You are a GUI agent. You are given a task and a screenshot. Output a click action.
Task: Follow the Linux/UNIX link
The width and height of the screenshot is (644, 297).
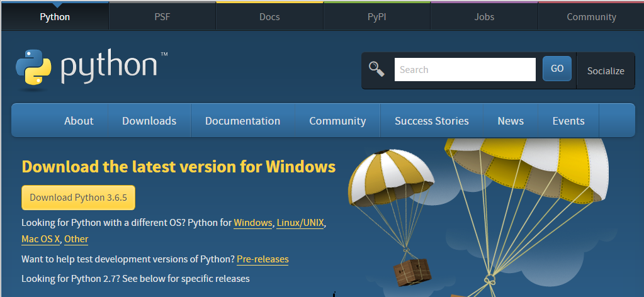[301, 223]
